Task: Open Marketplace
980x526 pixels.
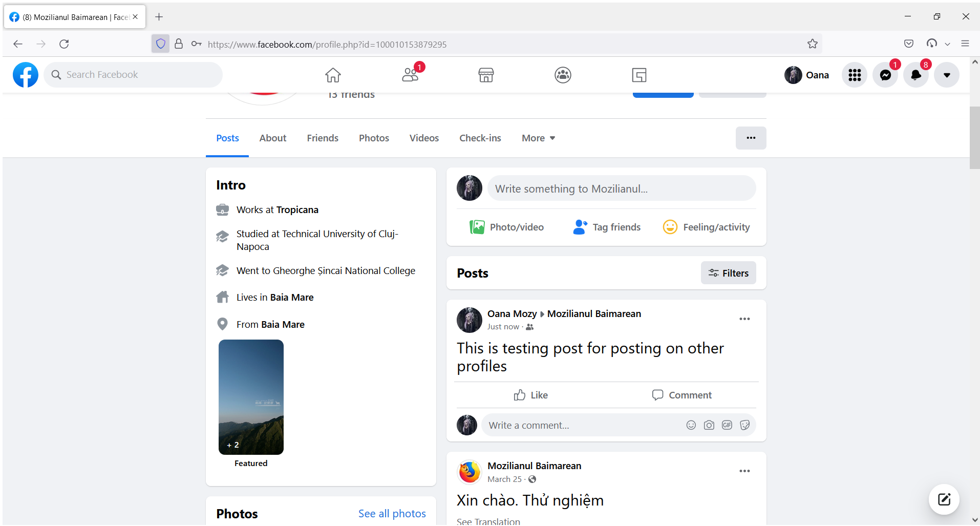Action: click(486, 75)
